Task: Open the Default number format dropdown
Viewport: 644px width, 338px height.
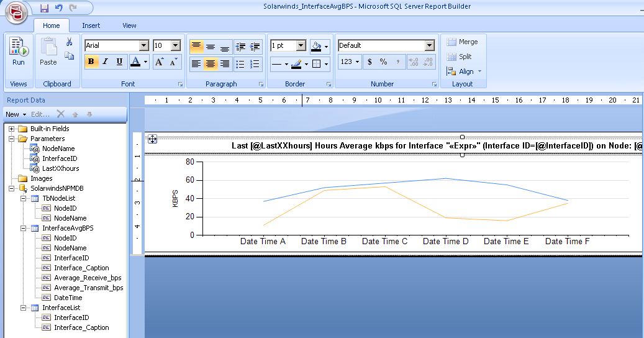Action: [x=430, y=45]
